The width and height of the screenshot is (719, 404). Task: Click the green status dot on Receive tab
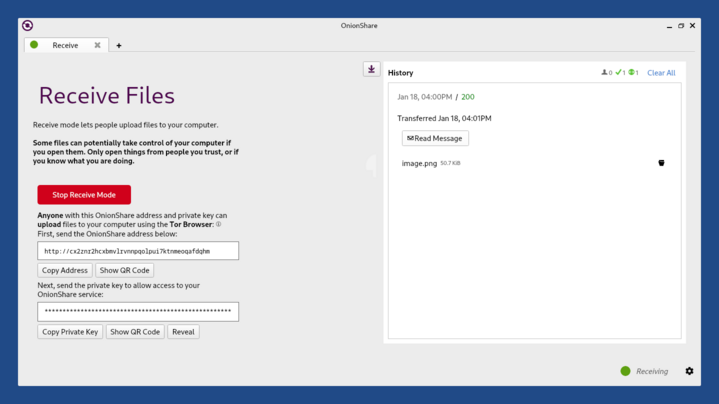coord(34,44)
